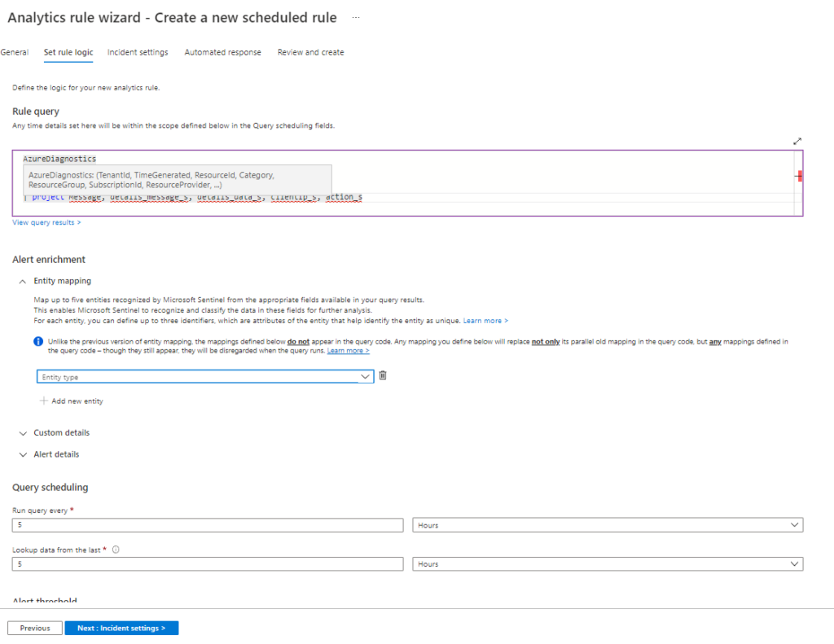Open the Entity type dropdown
The image size is (834, 644).
click(x=205, y=376)
